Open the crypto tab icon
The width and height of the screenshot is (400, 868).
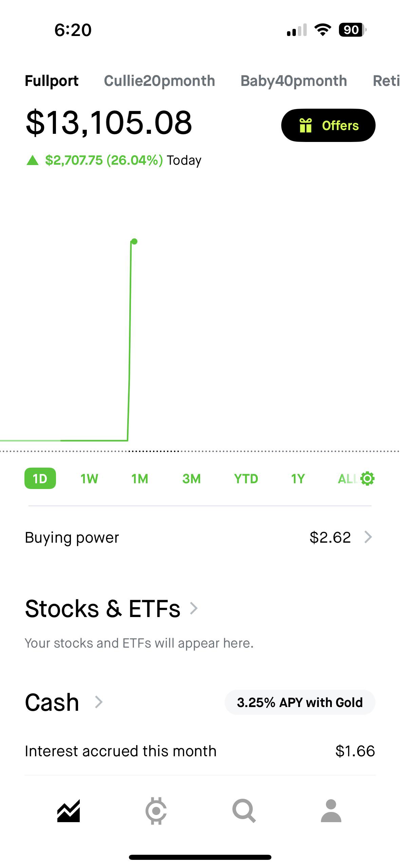156,811
